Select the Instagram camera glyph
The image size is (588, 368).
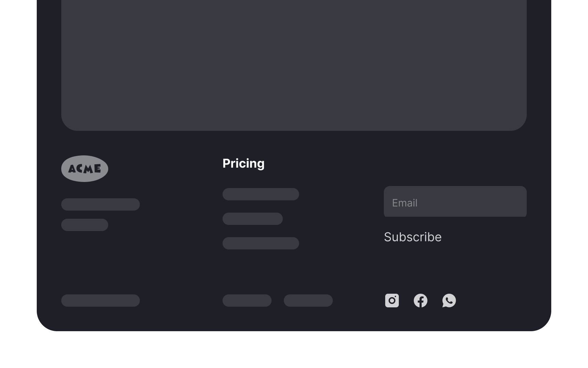click(392, 301)
